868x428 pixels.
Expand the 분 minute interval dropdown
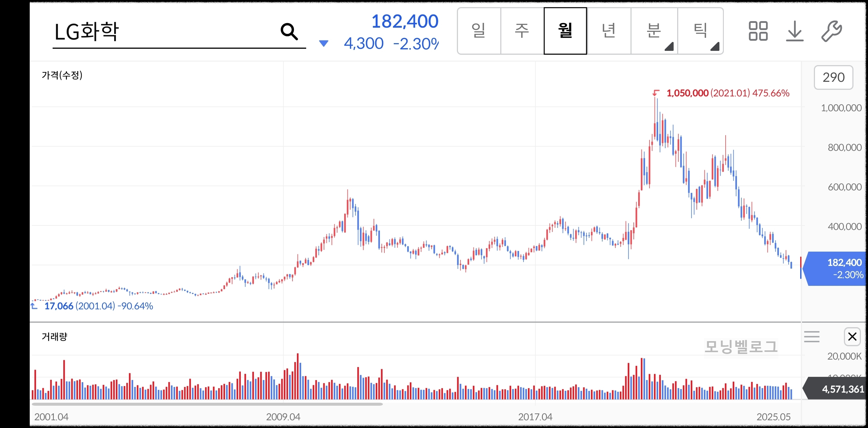654,31
